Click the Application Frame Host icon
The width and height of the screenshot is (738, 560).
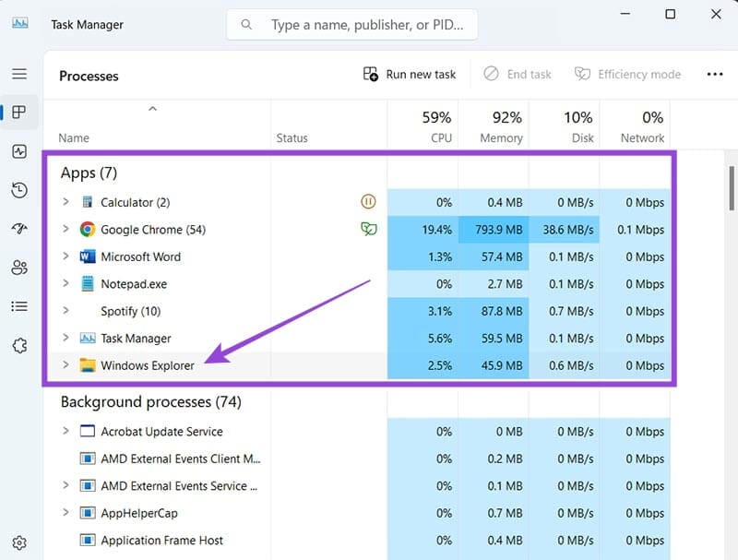88,540
